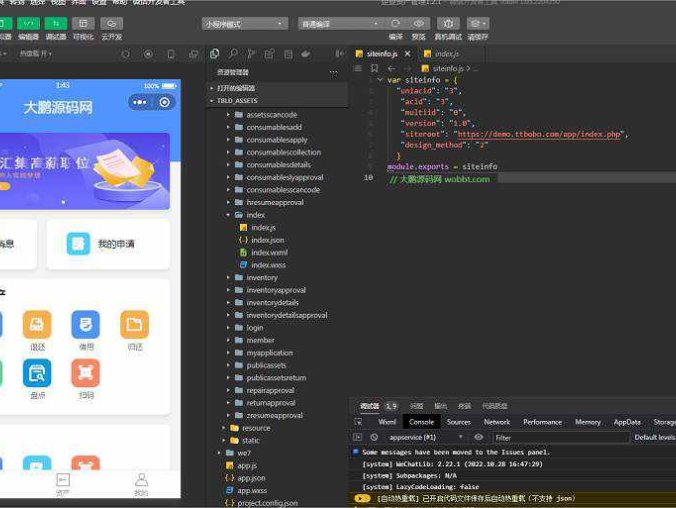Click the 清缓存 clear cache icon
The height and width of the screenshot is (508, 676).
[478, 23]
